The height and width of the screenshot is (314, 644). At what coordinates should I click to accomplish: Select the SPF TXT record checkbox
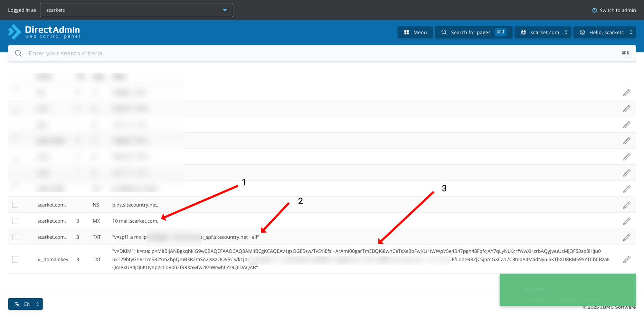tap(15, 237)
